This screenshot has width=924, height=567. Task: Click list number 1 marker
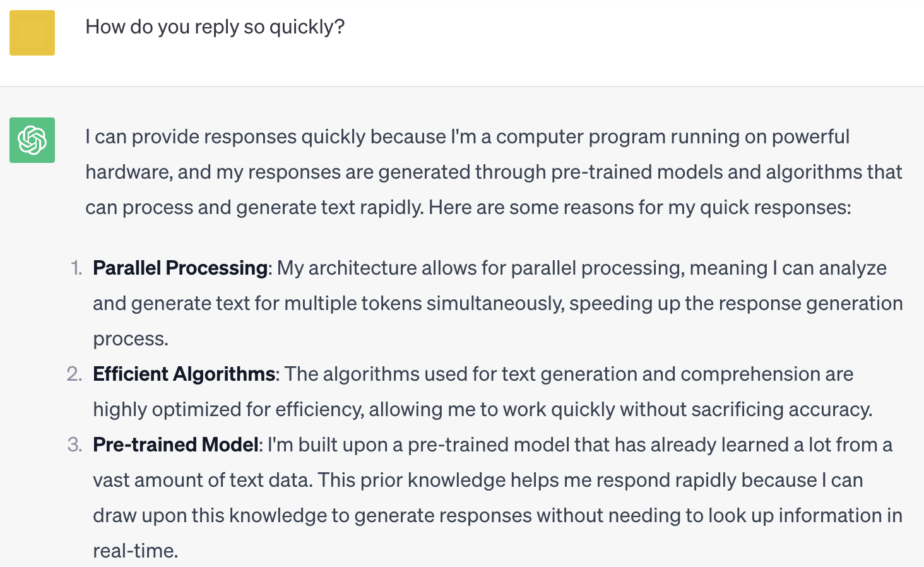pos(76,268)
